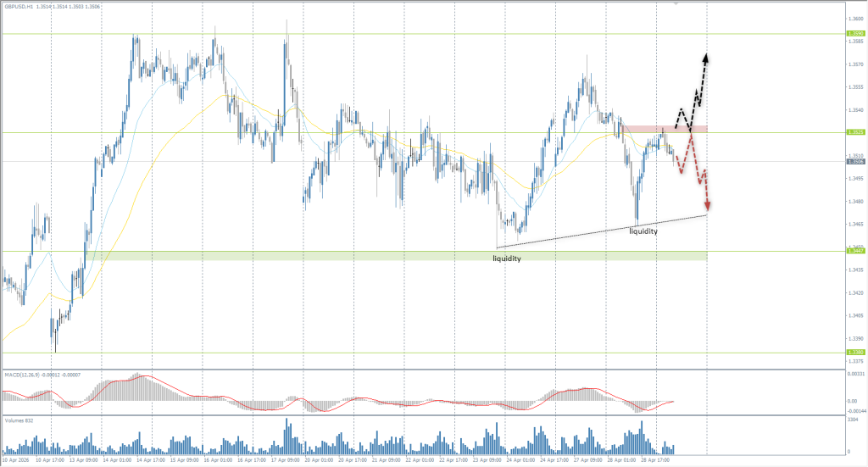Viewport: 868px width, 467px height.
Task: Click the current price 1.3506 tag
Action: point(855,162)
